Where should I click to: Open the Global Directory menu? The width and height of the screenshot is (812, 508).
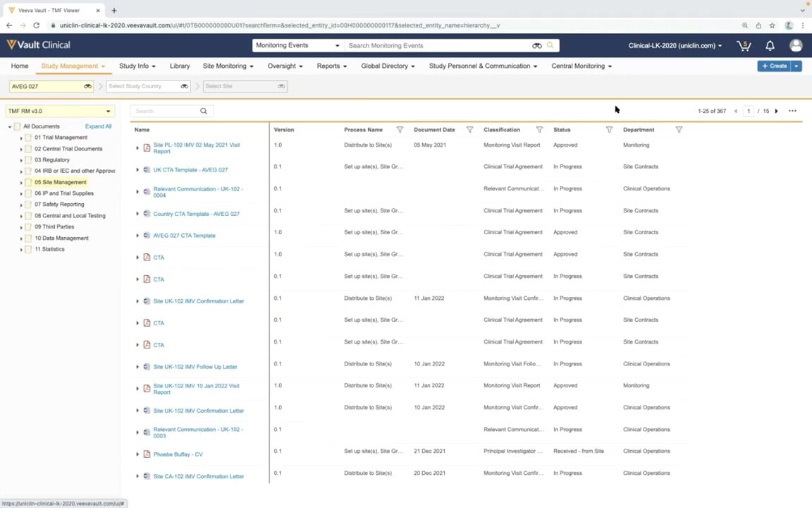[388, 66]
